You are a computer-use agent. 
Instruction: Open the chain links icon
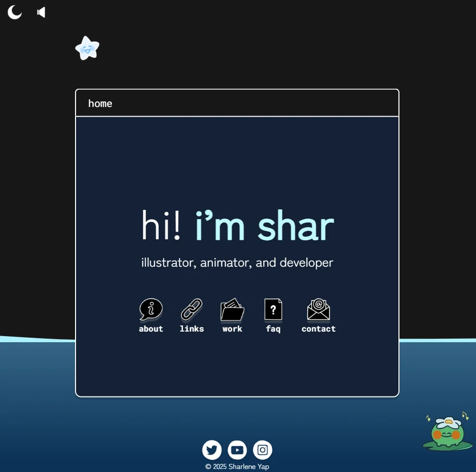pyautogui.click(x=192, y=309)
